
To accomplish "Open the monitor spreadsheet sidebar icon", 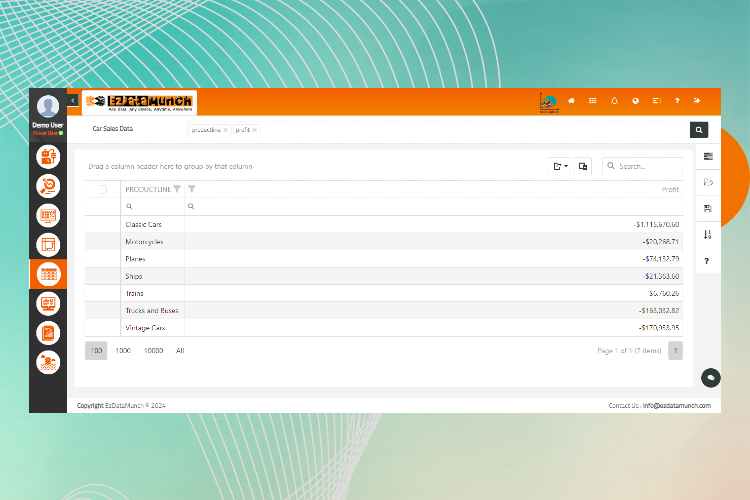I will [x=48, y=215].
